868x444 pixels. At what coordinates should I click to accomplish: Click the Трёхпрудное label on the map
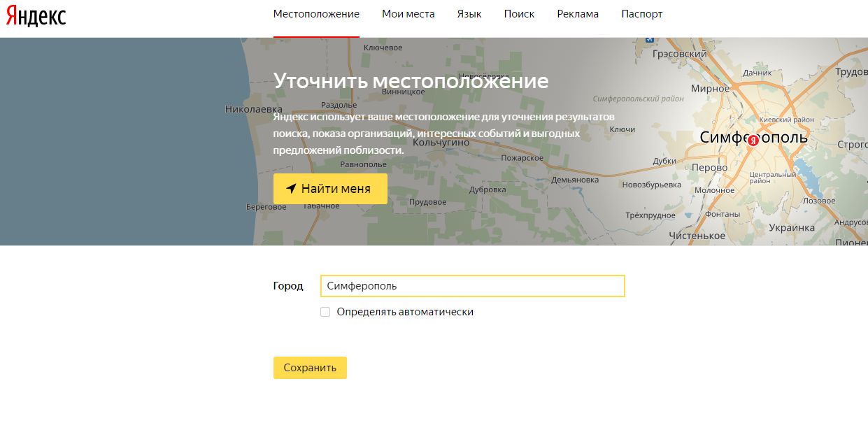coord(650,216)
